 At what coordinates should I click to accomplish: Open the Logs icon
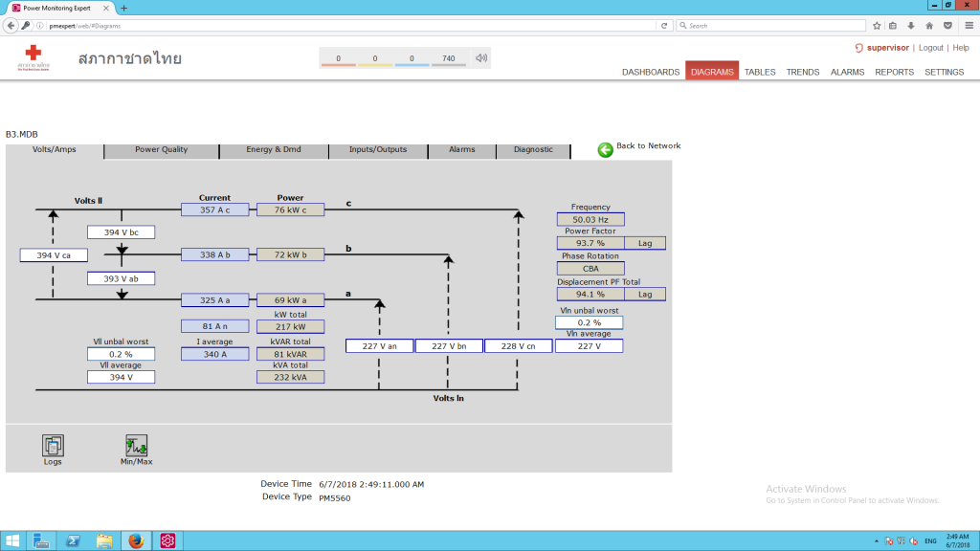point(53,446)
